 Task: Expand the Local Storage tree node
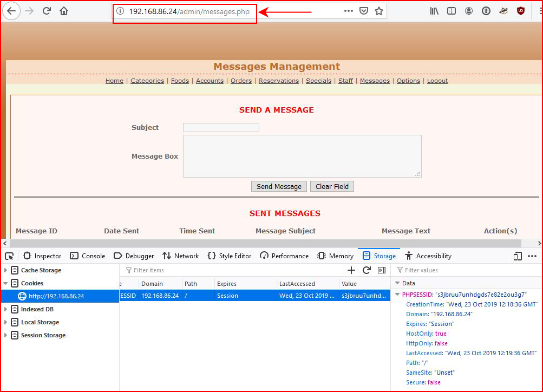coord(5,322)
